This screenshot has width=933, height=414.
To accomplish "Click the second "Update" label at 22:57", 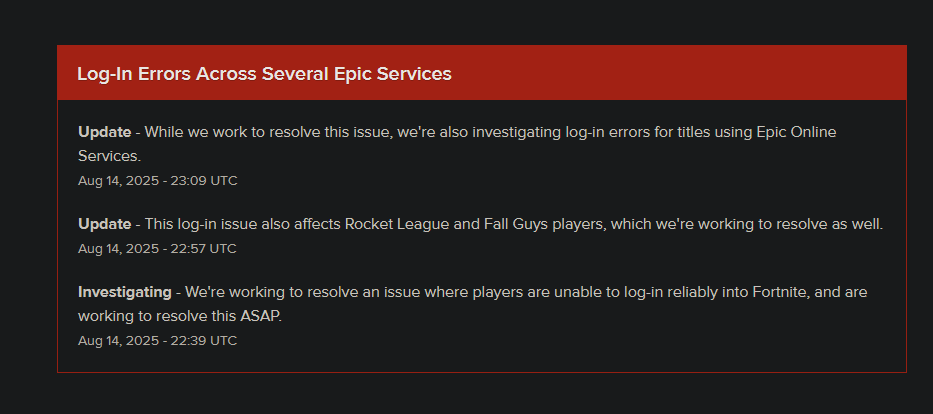I will (104, 224).
